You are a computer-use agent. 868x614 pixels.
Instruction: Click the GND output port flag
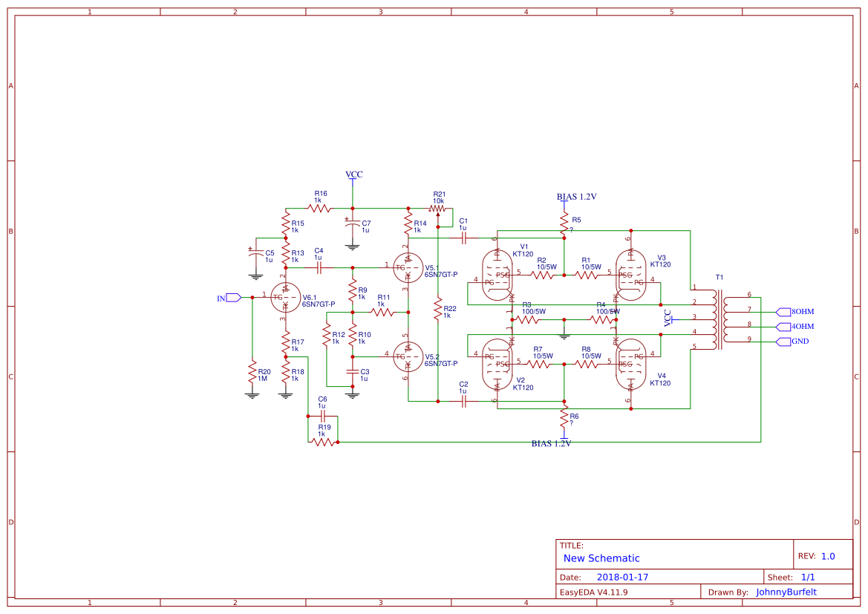point(784,342)
